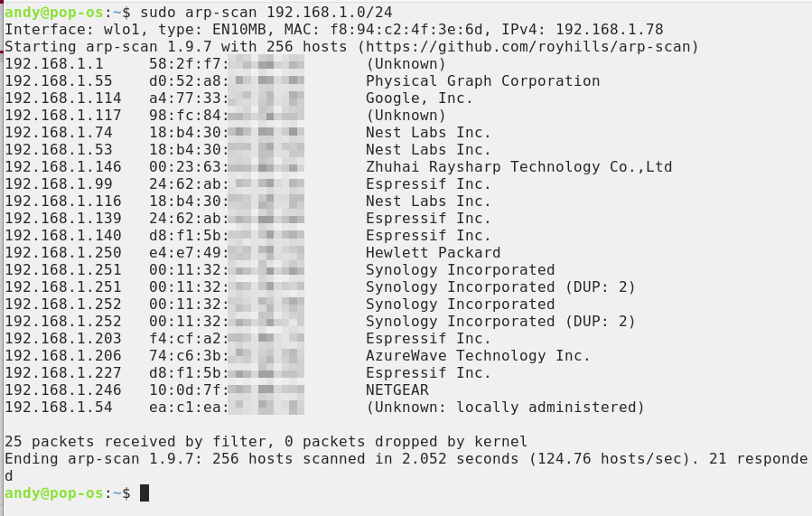This screenshot has width=812, height=516.
Task: Click the AzureWave Technology Inc. entry
Action: [x=478, y=356]
